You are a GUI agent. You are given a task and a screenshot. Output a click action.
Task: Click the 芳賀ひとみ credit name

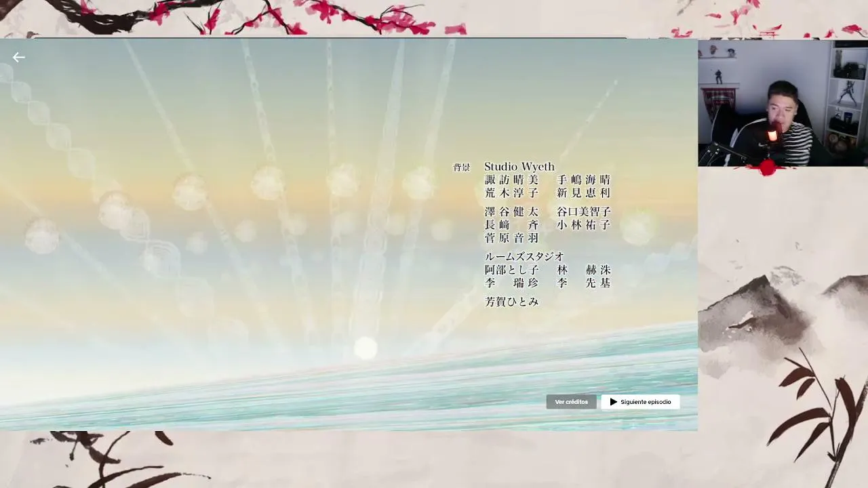click(512, 302)
